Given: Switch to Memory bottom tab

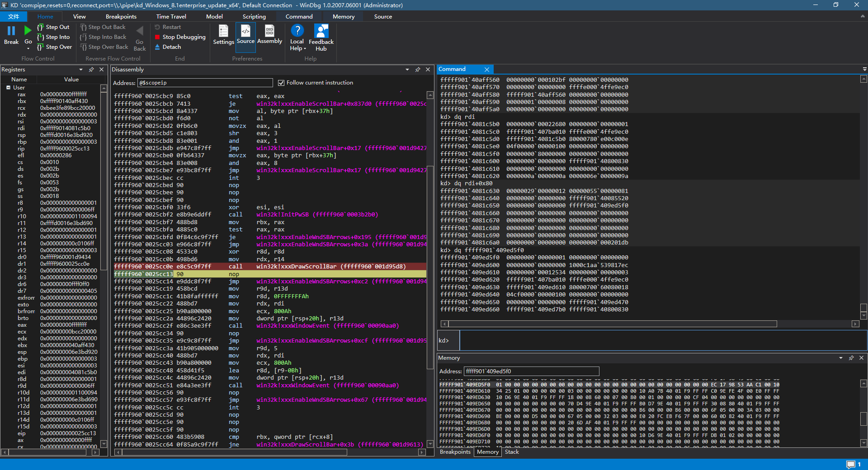Looking at the screenshot, I should (x=488, y=452).
